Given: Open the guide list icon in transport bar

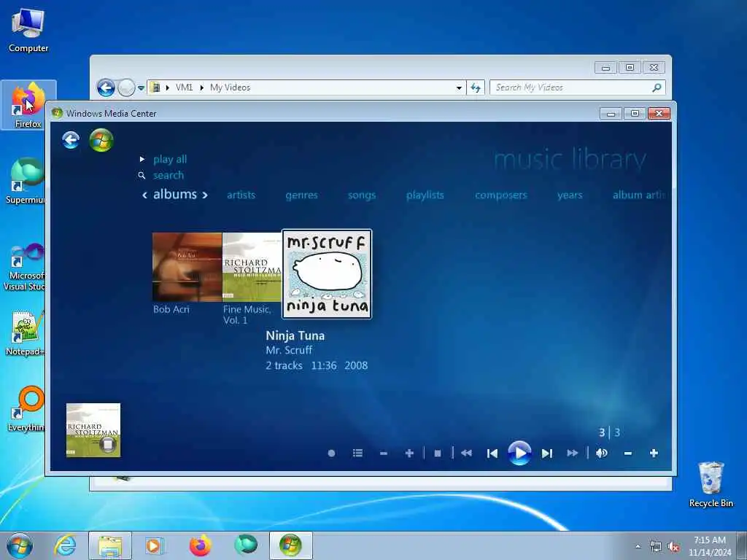Looking at the screenshot, I should (x=357, y=453).
